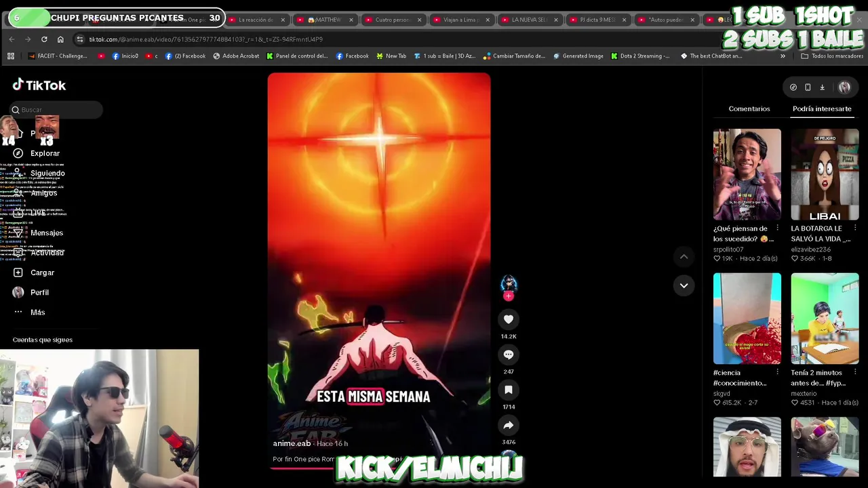Open the creator's avatar beside the video
Image resolution: width=868 pixels, height=488 pixels.
[x=509, y=283]
